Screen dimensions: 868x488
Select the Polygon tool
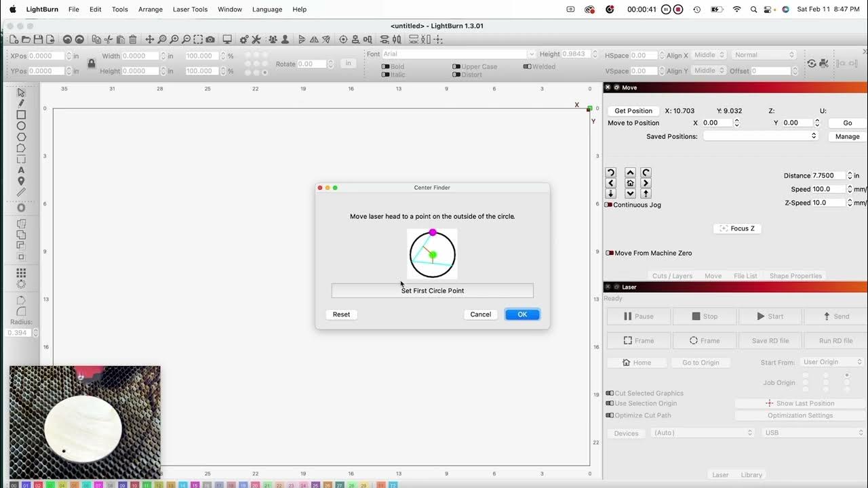(x=21, y=137)
